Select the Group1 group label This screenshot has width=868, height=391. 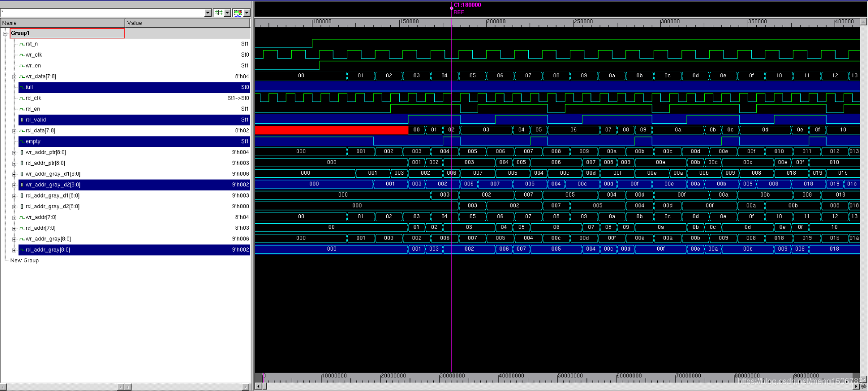coord(20,33)
